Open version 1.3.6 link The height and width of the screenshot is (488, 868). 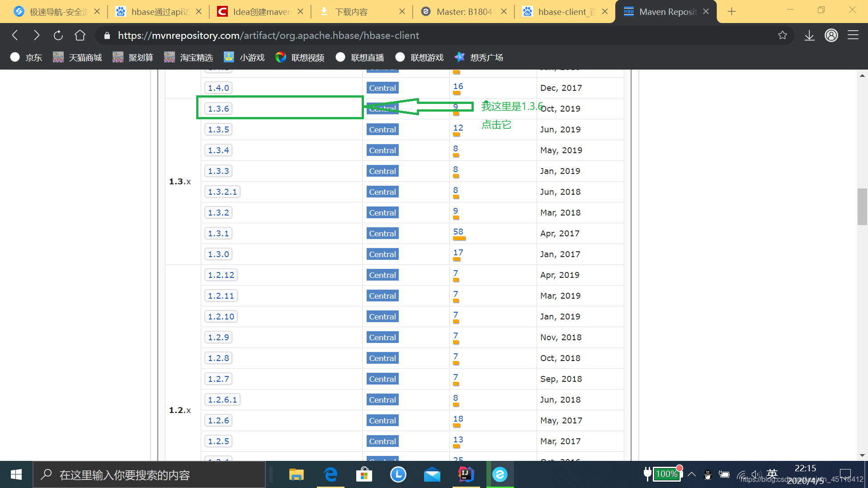[x=218, y=109]
